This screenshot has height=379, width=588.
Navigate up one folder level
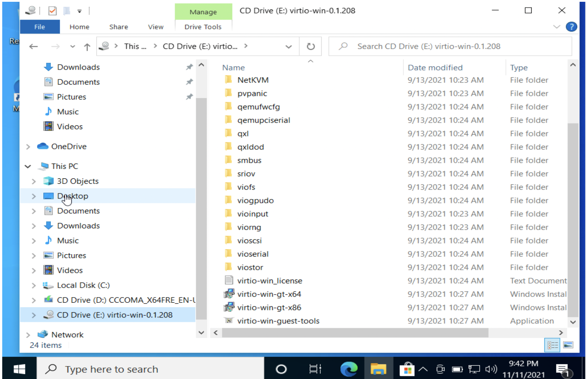[x=87, y=46]
